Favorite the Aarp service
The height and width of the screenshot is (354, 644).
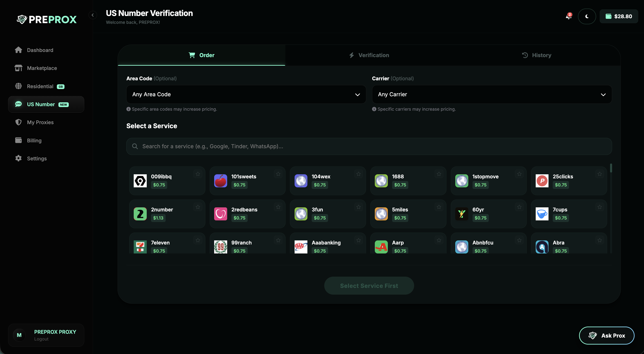click(x=439, y=240)
